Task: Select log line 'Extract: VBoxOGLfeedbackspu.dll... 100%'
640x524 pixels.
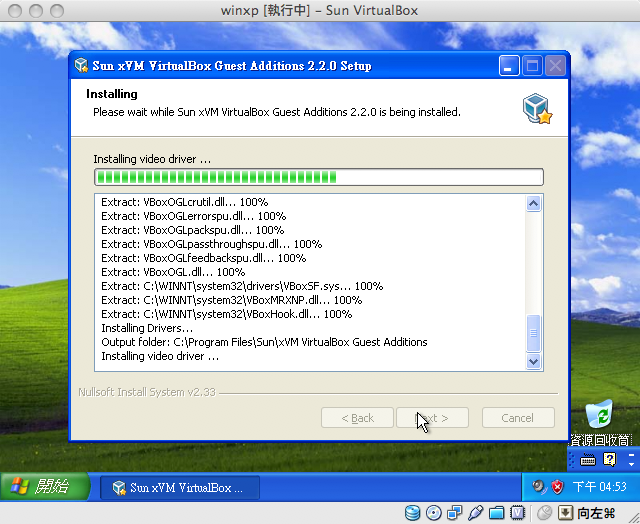Action: pos(204,258)
